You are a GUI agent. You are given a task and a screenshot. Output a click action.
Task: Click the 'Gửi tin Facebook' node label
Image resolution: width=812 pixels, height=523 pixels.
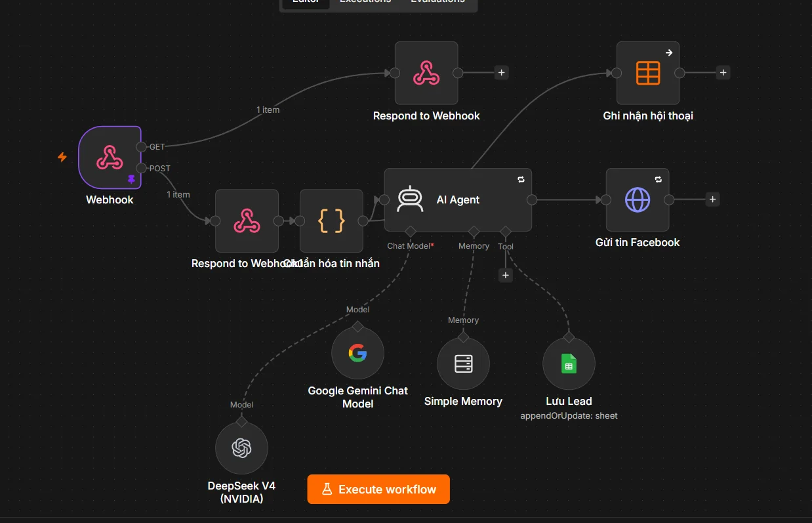638,242
